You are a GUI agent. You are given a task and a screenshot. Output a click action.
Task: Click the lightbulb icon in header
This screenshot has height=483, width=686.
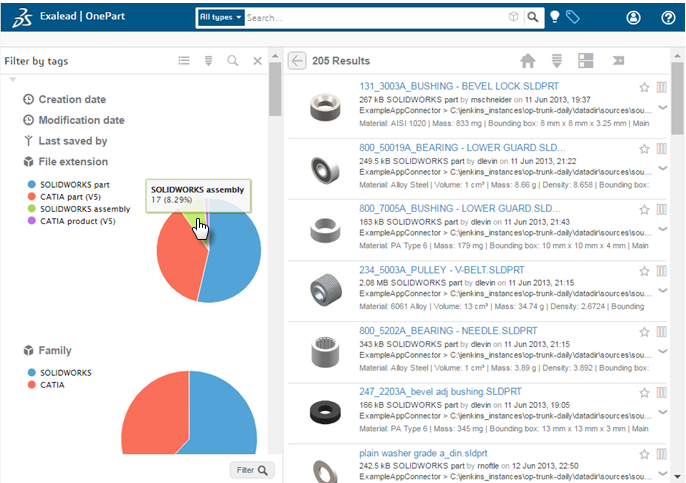(x=554, y=17)
